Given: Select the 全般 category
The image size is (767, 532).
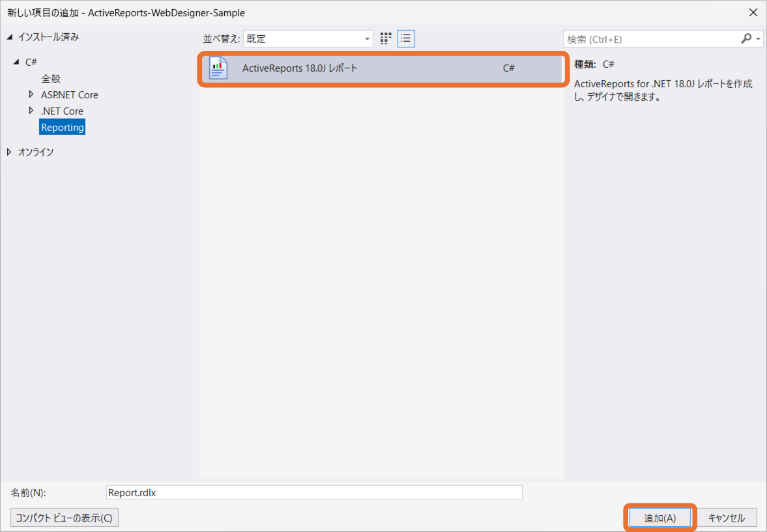Looking at the screenshot, I should pos(50,79).
